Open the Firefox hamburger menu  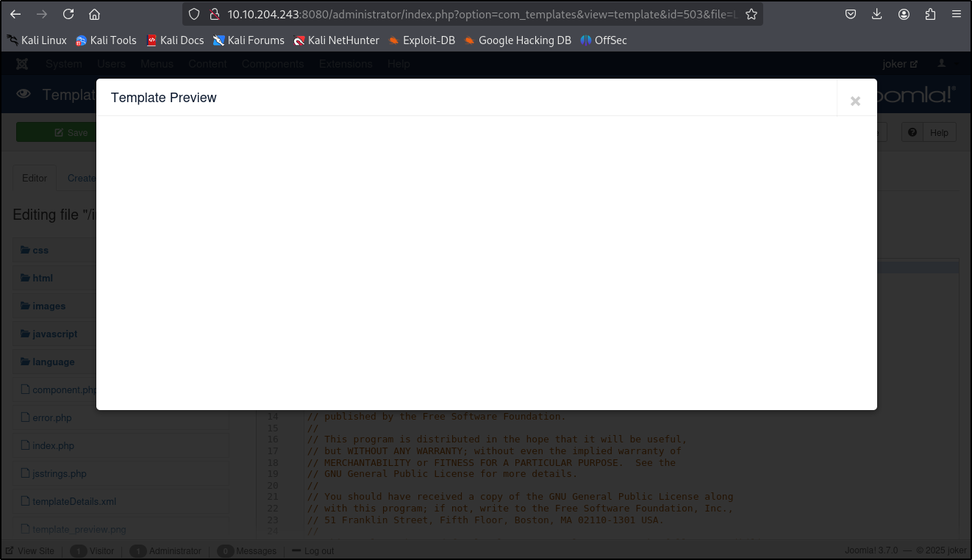click(956, 14)
